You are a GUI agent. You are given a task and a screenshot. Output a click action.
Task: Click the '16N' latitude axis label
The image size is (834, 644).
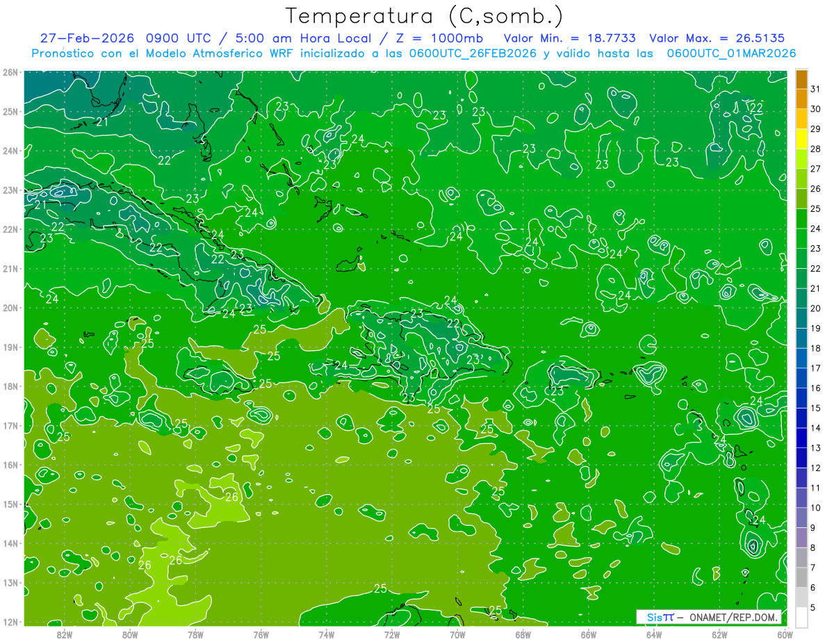[10, 465]
